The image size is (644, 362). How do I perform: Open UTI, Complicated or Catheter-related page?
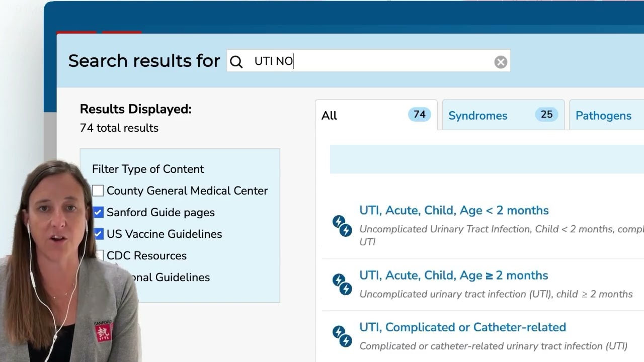pos(462,327)
